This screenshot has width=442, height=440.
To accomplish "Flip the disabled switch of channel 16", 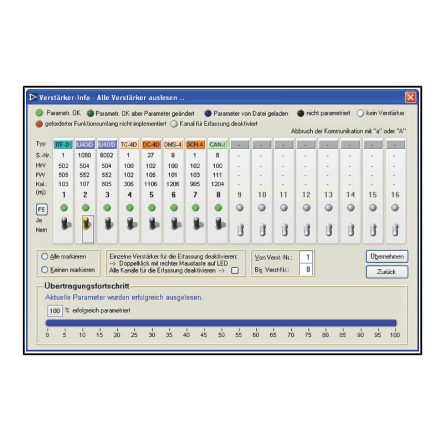I will tap(396, 229).
